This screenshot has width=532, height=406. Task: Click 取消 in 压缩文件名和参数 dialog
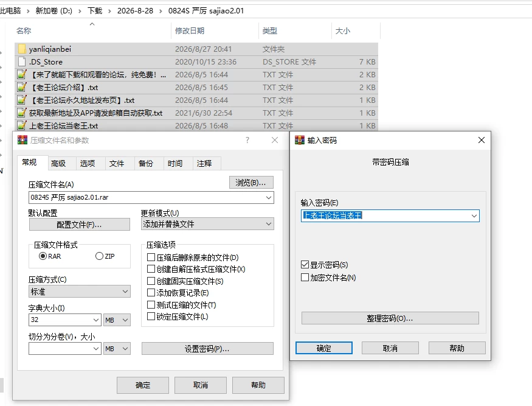[x=201, y=385]
